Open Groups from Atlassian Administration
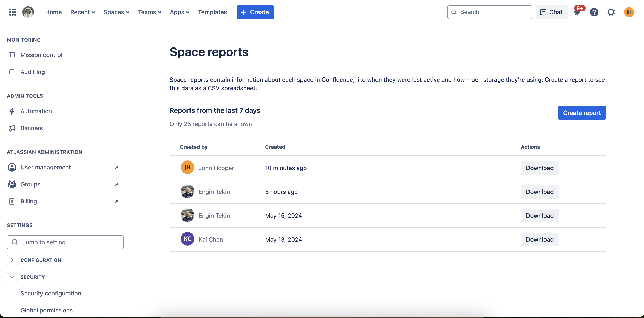Viewport: 644px width, 318px height. tap(30, 184)
